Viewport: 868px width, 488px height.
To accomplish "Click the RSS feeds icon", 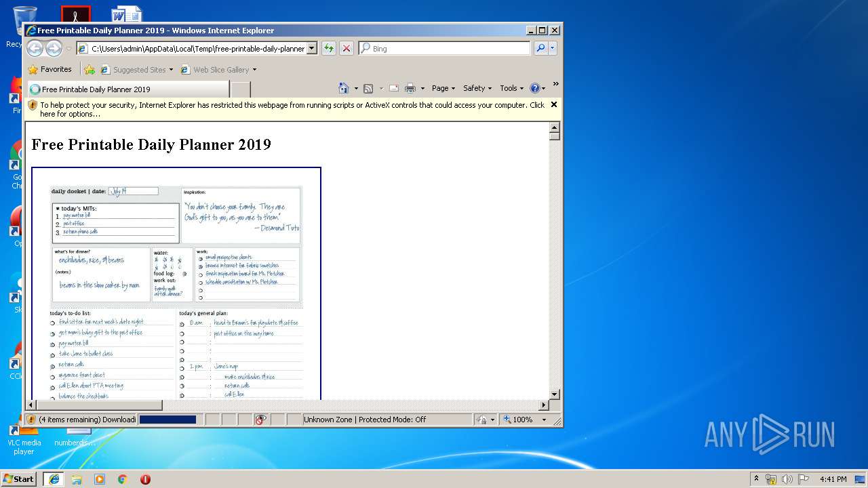I will (x=368, y=88).
